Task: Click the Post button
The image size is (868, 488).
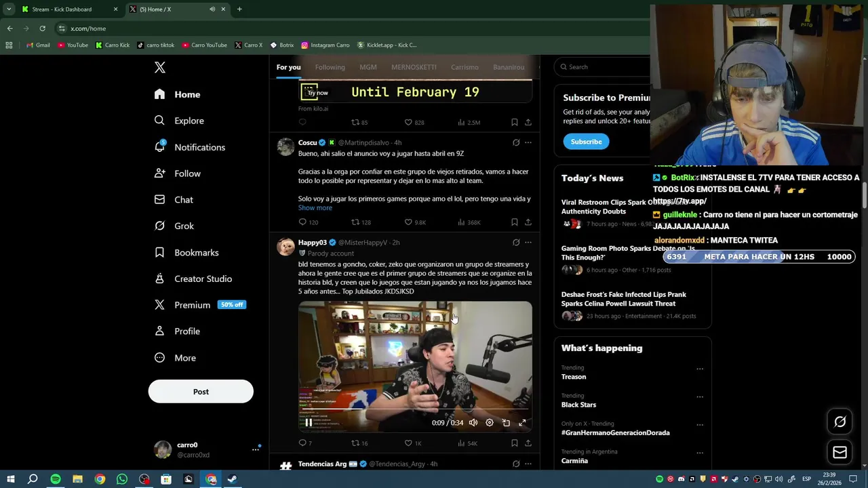Action: 201,392
